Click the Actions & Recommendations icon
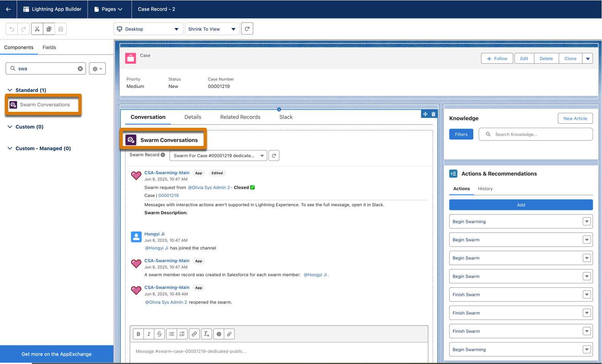This screenshot has width=602, height=364. coord(453,174)
